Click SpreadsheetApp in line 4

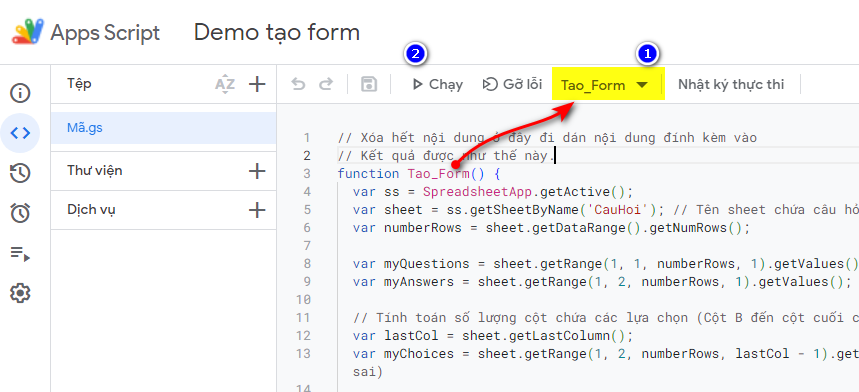coord(478,192)
